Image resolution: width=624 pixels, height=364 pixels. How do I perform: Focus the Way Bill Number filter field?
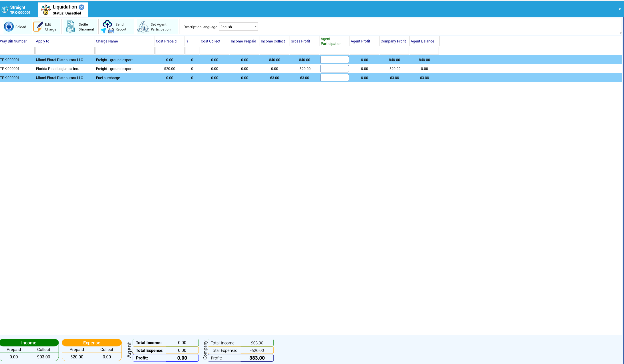[17, 50]
